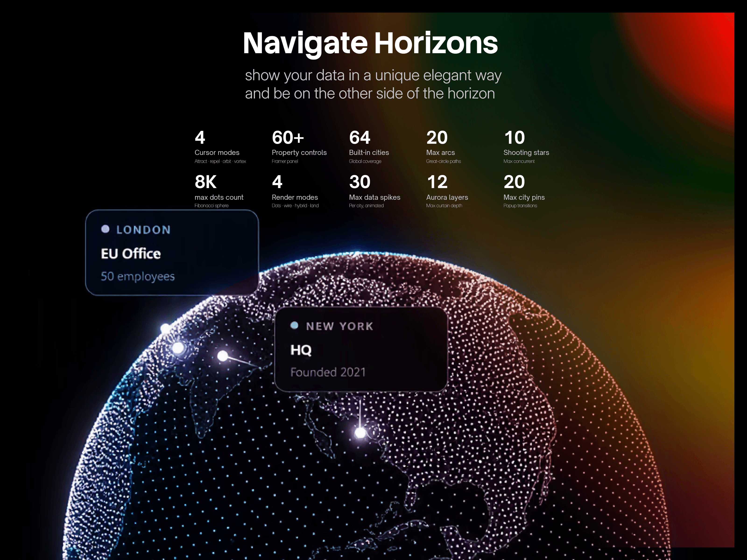Click the "Shooting stars" label
The width and height of the screenshot is (747, 560).
tap(526, 153)
